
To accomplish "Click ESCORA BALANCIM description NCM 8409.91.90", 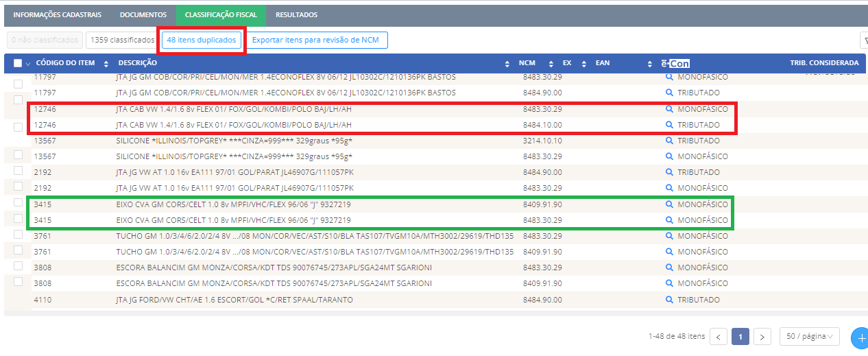I will coord(274,283).
